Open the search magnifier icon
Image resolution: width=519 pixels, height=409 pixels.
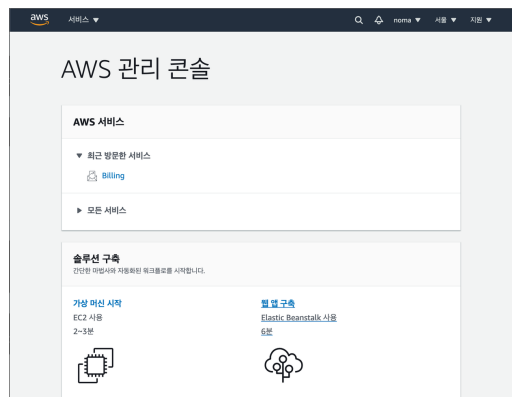[359, 20]
